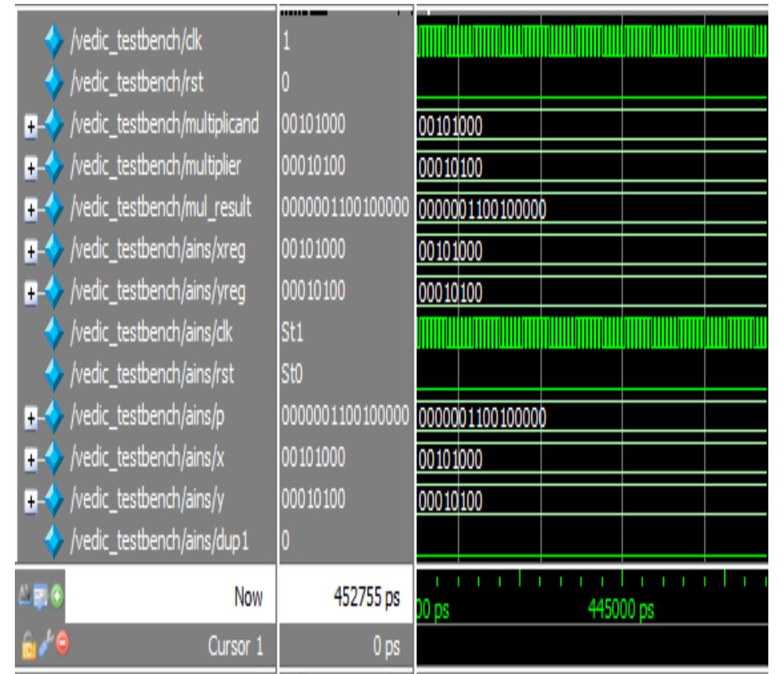The image size is (784, 674).
Task: Select the /vedic_testbench/ains/yreg signal name
Action: click(x=158, y=291)
